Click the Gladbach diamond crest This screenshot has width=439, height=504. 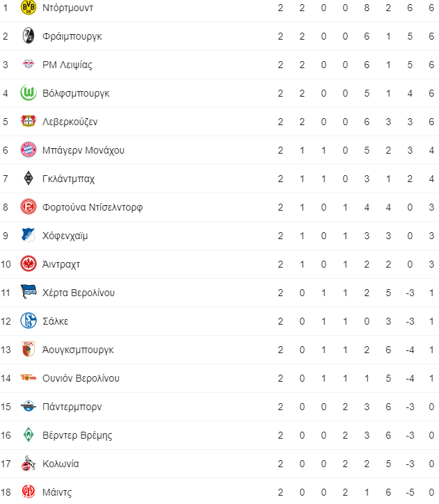29,179
